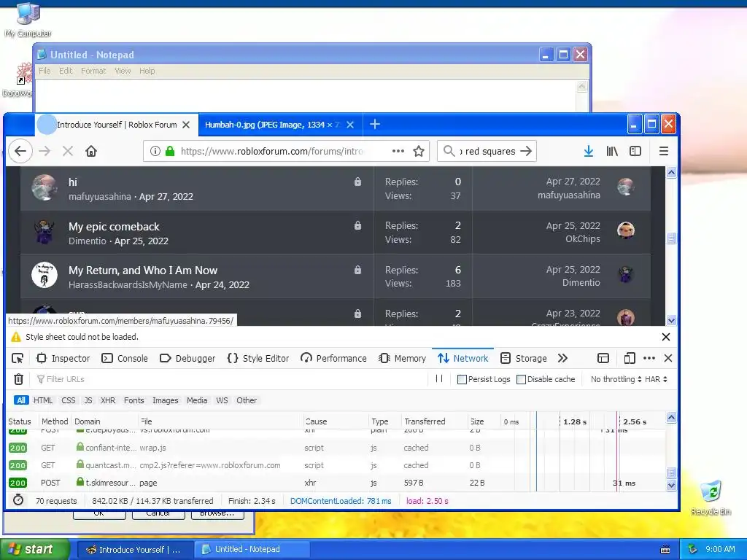This screenshot has width=747, height=560.
Task: Select the All network filter
Action: click(x=21, y=400)
